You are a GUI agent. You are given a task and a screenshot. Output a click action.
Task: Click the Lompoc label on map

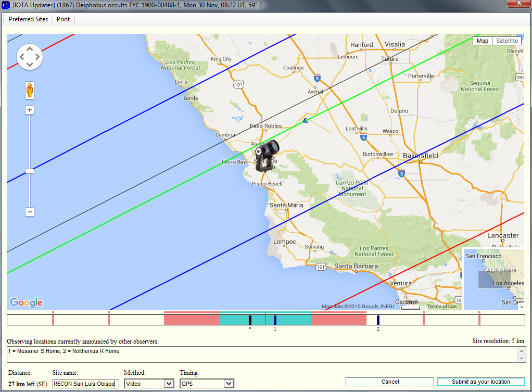(285, 242)
